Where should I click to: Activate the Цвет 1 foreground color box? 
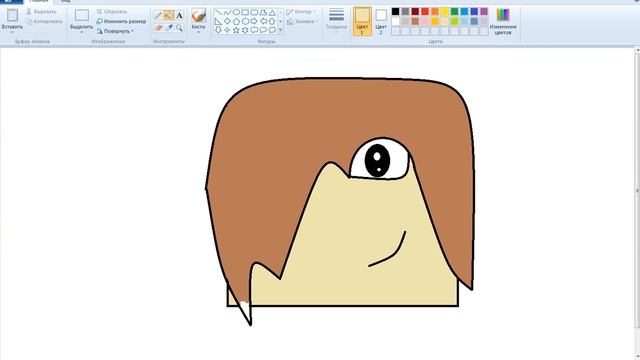[x=362, y=21]
